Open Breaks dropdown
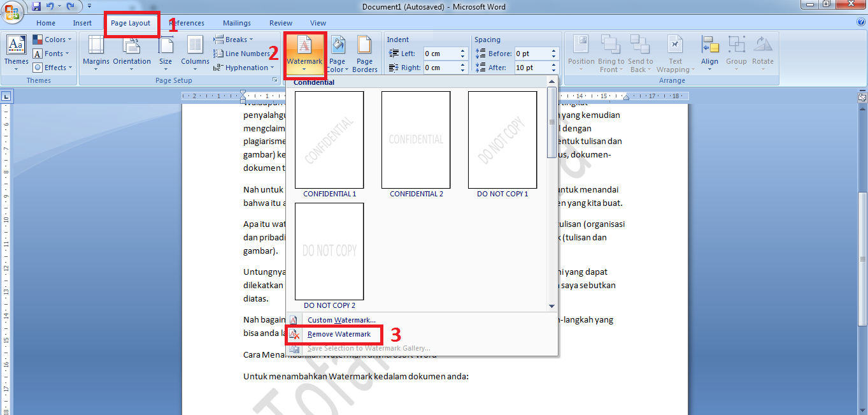 coord(233,40)
